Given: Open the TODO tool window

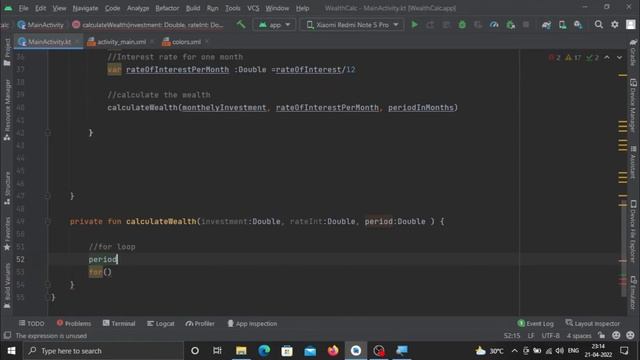Looking at the screenshot, I should 31,323.
